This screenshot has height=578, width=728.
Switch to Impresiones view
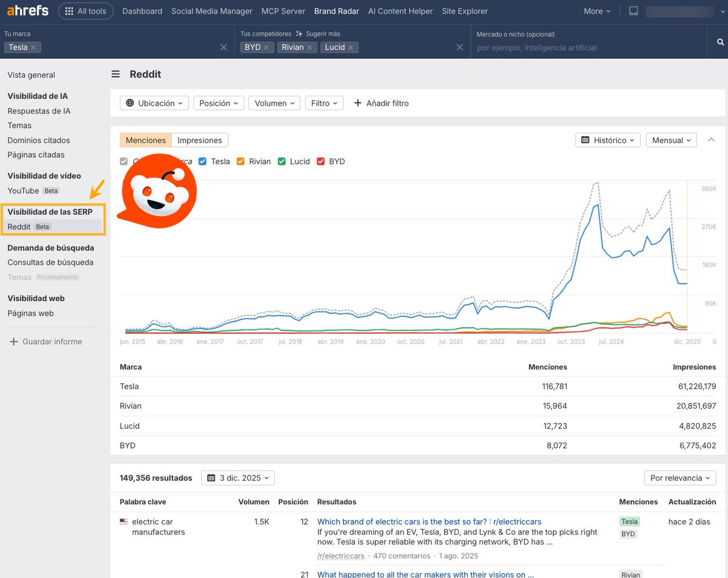pos(200,140)
